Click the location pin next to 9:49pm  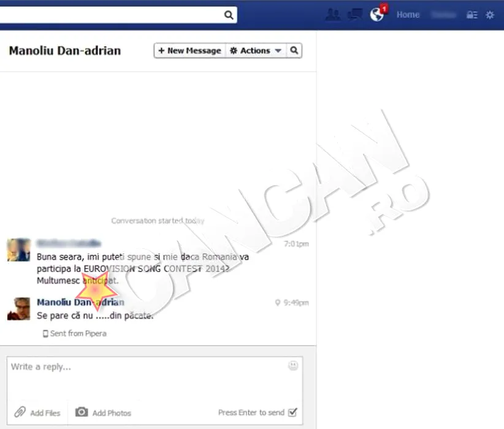278,303
